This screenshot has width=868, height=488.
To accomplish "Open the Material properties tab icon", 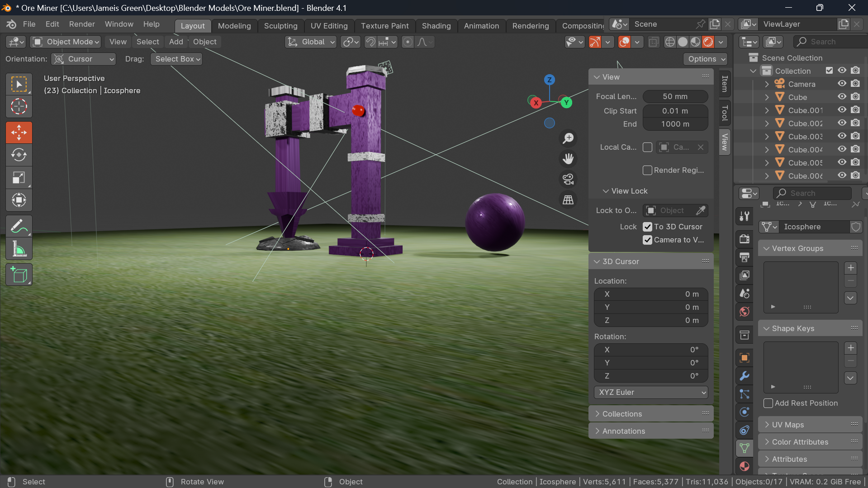I will pos(745,466).
